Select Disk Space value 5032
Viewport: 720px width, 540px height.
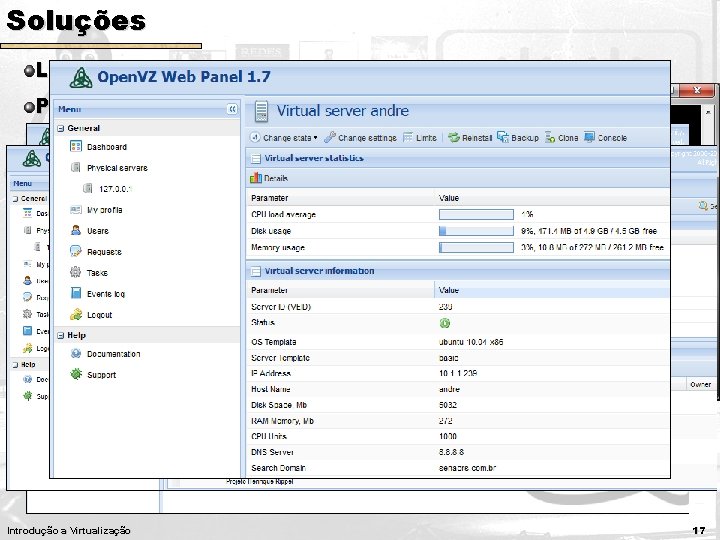[x=448, y=405]
